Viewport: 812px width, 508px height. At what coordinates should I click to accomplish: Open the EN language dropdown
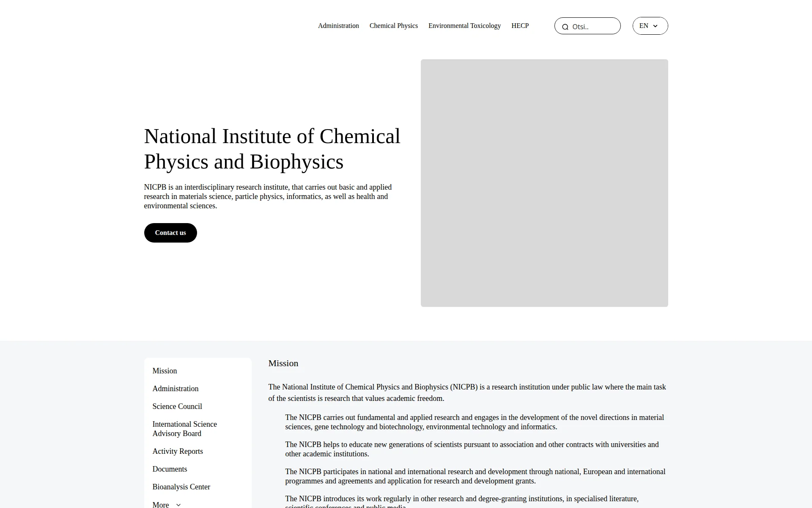pos(650,26)
